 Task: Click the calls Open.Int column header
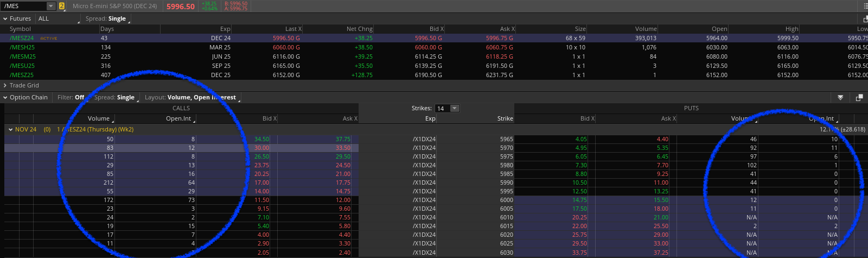pos(179,118)
